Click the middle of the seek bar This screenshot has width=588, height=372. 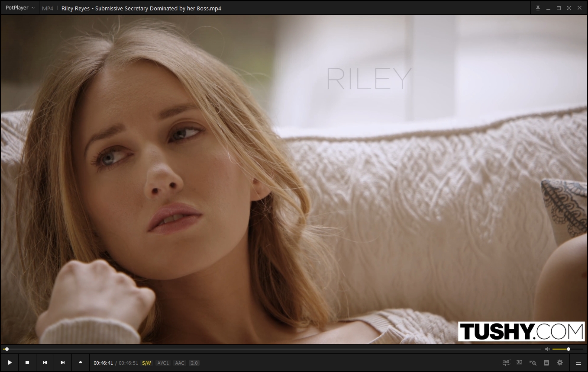click(273, 349)
